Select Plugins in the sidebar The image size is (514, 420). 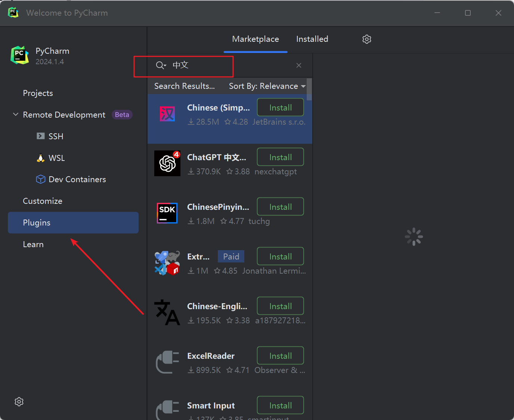coord(73,223)
